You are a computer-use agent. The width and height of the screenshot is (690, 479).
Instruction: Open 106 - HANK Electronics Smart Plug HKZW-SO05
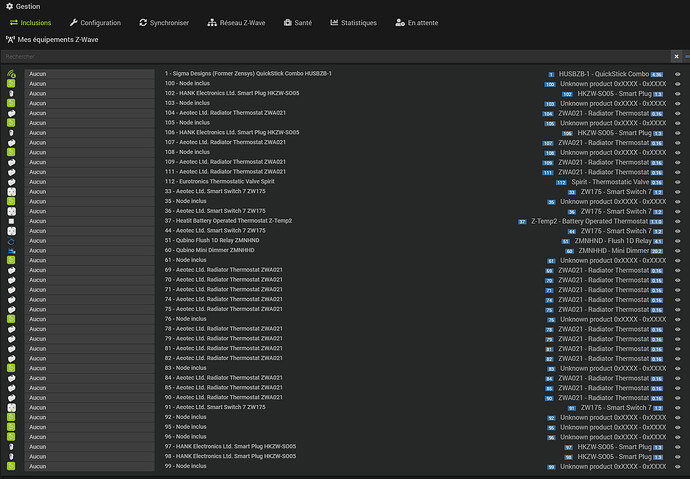point(232,132)
